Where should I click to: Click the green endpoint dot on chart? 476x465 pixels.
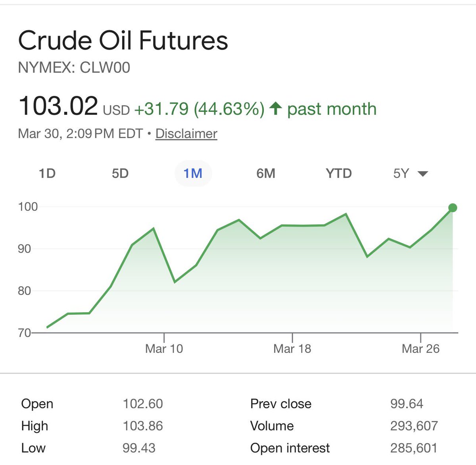(453, 208)
